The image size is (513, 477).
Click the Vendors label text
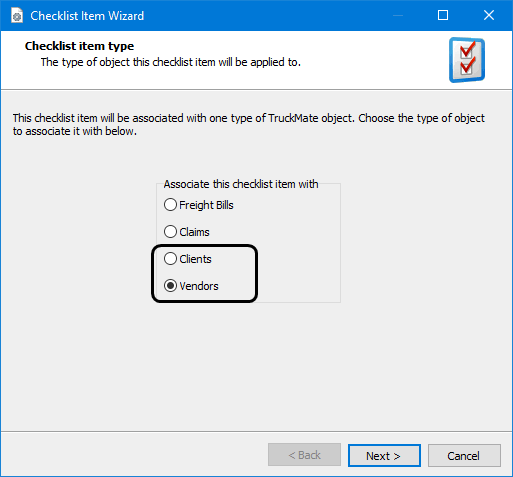[x=199, y=286]
